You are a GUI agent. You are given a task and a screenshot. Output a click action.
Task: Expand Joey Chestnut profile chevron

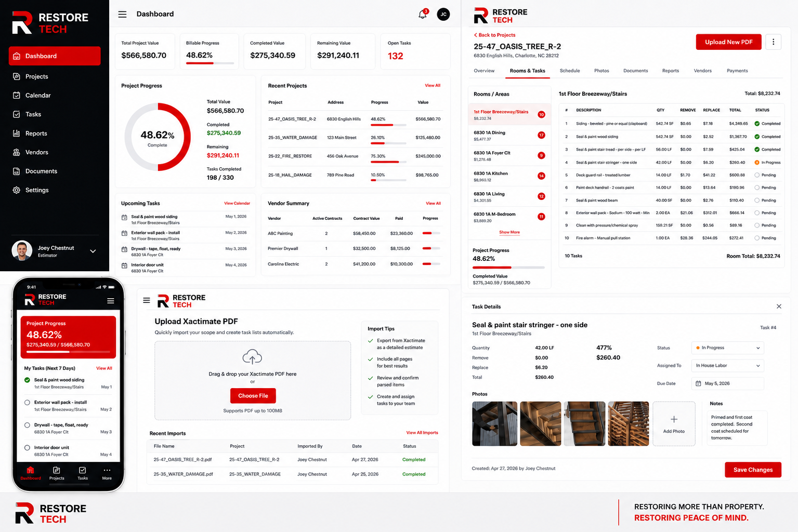(x=93, y=251)
